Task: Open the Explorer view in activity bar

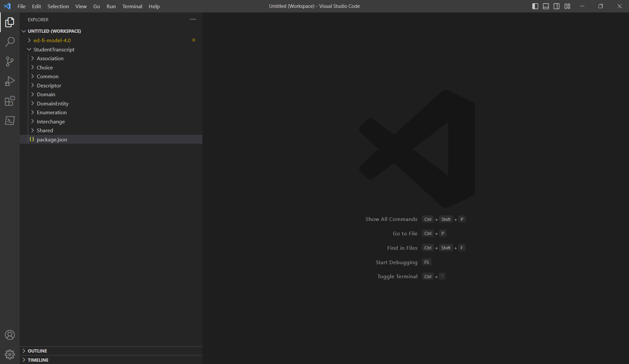Action: pos(10,22)
